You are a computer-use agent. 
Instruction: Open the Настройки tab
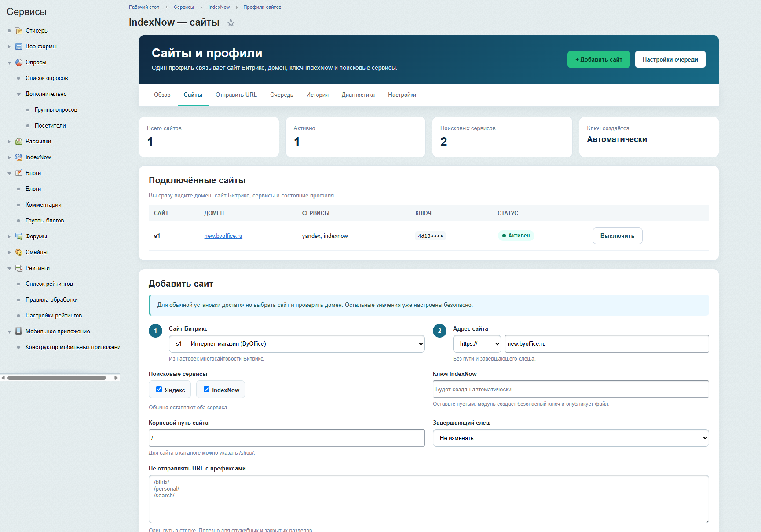pos(402,95)
